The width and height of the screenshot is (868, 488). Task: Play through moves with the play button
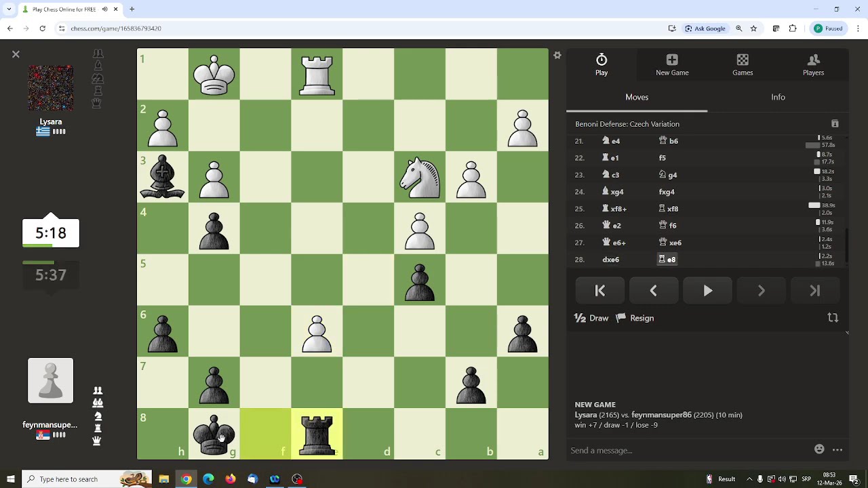point(707,291)
